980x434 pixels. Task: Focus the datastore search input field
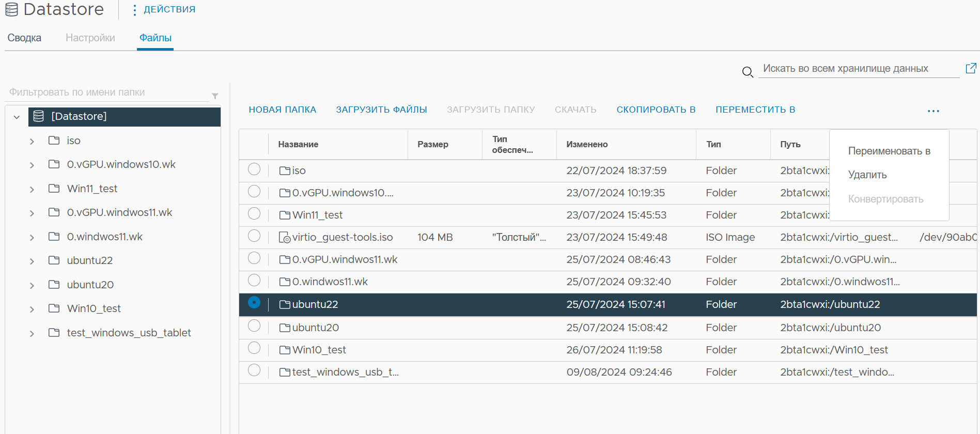tap(859, 69)
